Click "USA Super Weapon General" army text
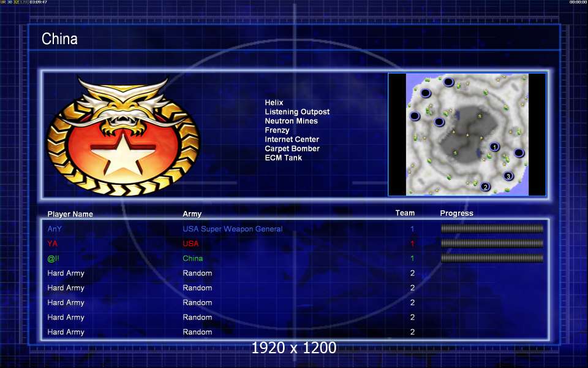The image size is (588, 368). click(233, 229)
